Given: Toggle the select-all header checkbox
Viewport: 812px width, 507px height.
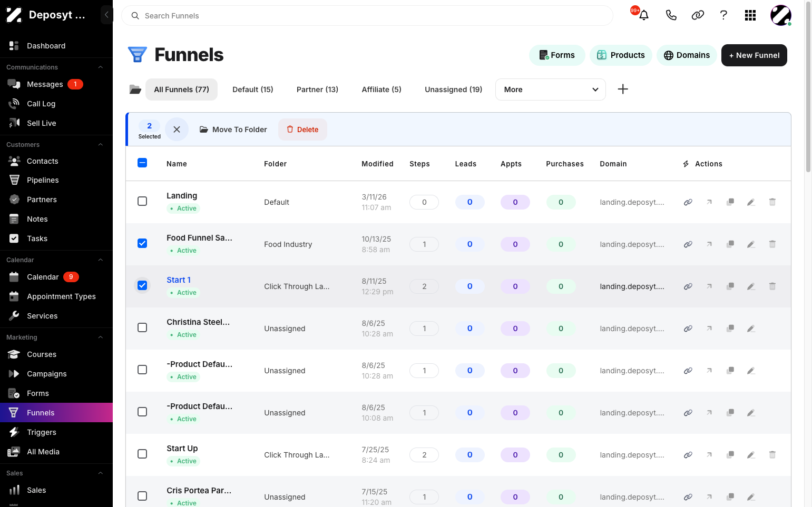Looking at the screenshot, I should pyautogui.click(x=142, y=163).
